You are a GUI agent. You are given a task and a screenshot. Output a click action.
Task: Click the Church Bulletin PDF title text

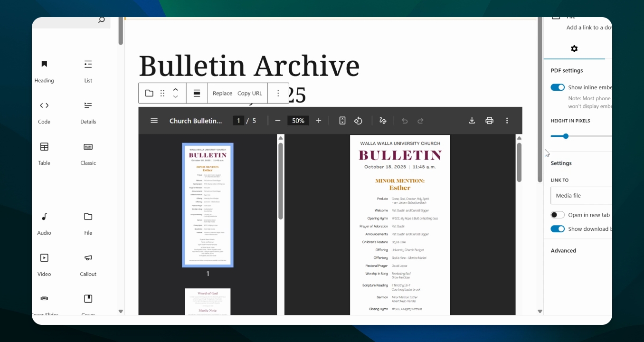pyautogui.click(x=196, y=121)
